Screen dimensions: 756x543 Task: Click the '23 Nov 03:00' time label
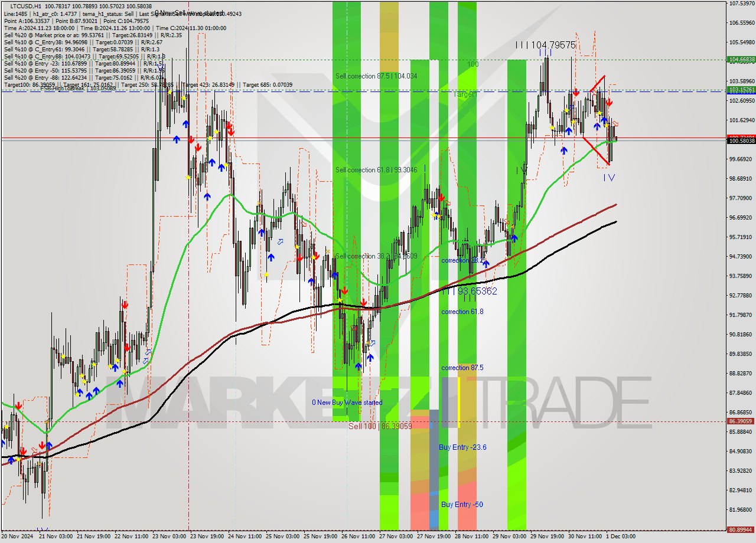point(169,537)
